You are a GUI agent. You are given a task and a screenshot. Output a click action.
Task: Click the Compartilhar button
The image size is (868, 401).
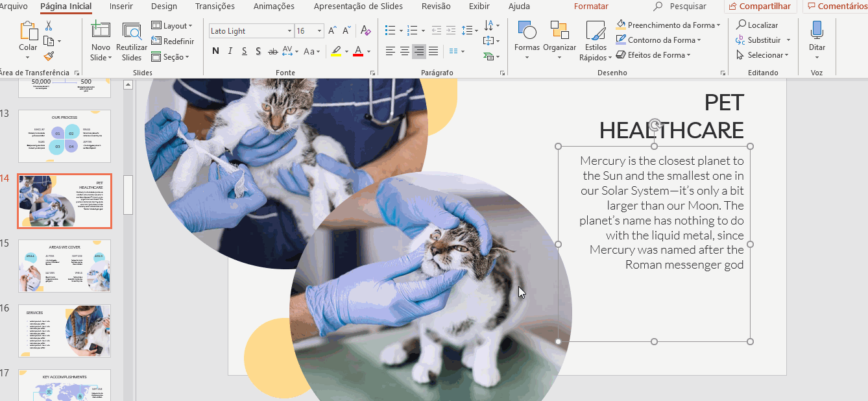pyautogui.click(x=760, y=6)
